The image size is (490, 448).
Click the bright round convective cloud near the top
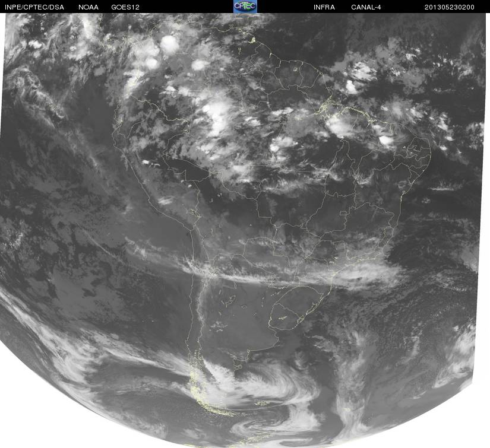[170, 44]
